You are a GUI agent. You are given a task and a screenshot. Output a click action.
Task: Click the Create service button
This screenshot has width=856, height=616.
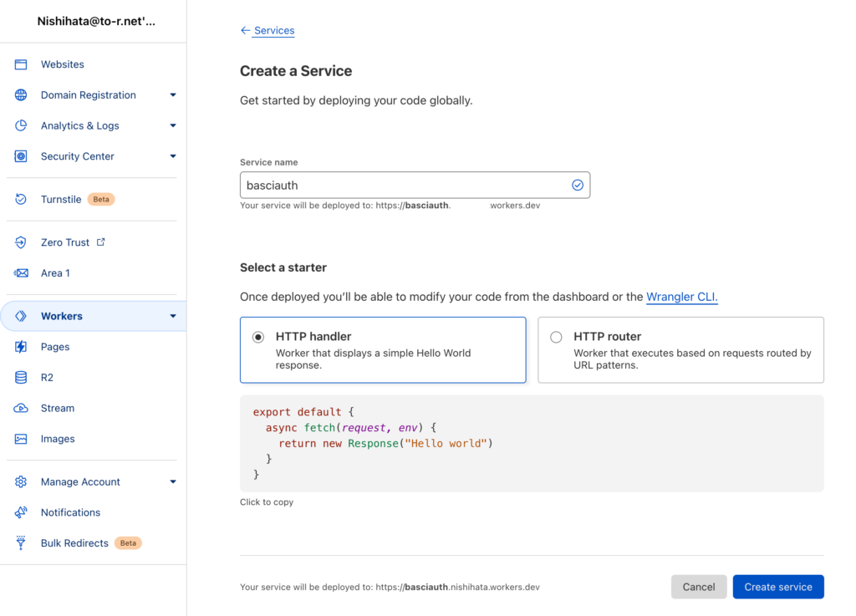point(778,587)
